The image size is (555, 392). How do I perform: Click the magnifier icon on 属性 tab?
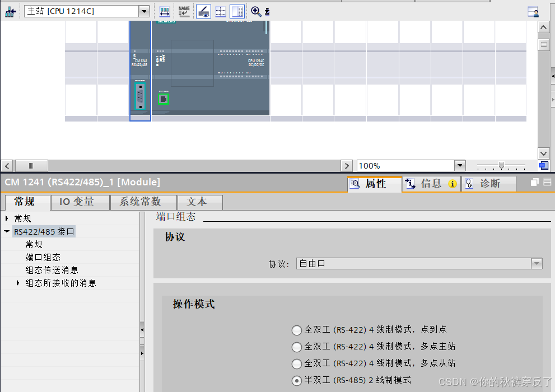pos(355,184)
